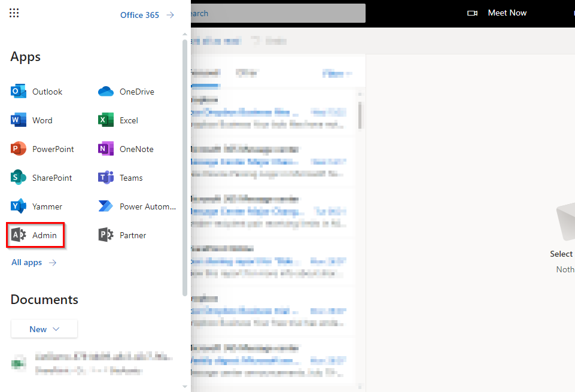The height and width of the screenshot is (392, 575).
Task: Launch the Excel app icon
Action: (x=106, y=120)
